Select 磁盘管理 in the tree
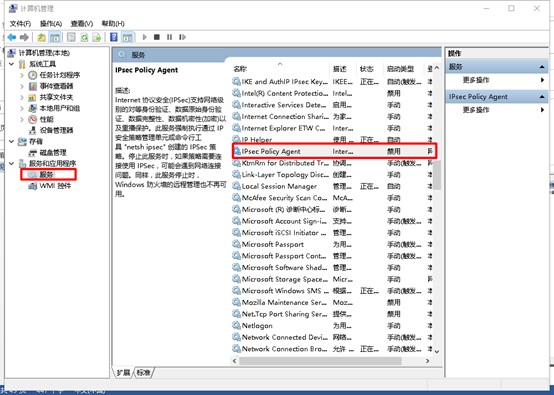 click(53, 153)
